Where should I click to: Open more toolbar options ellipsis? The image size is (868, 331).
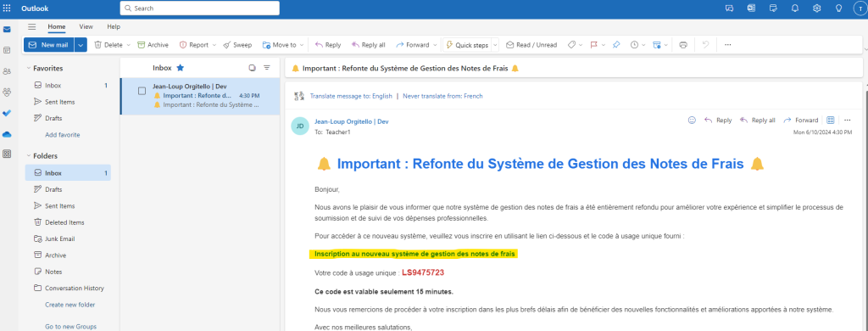pyautogui.click(x=728, y=45)
